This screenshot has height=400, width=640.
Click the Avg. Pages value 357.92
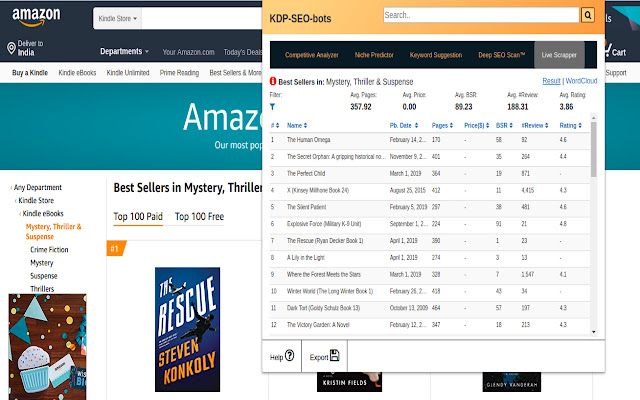click(361, 107)
